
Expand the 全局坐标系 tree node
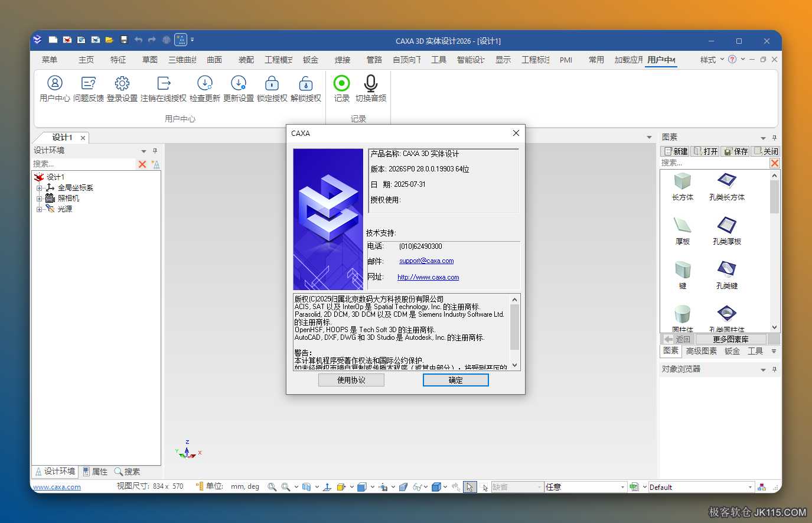tap(39, 188)
